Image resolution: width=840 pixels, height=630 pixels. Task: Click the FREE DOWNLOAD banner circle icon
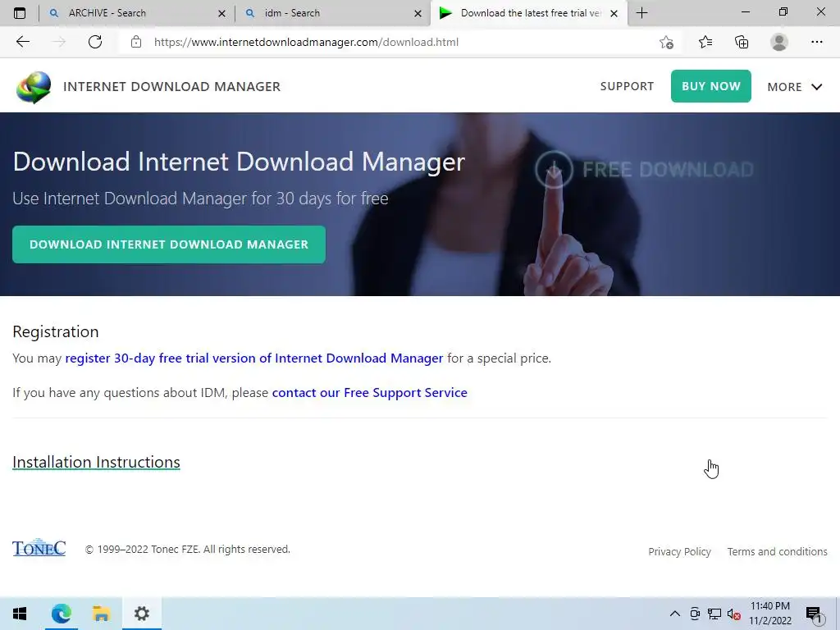(554, 169)
